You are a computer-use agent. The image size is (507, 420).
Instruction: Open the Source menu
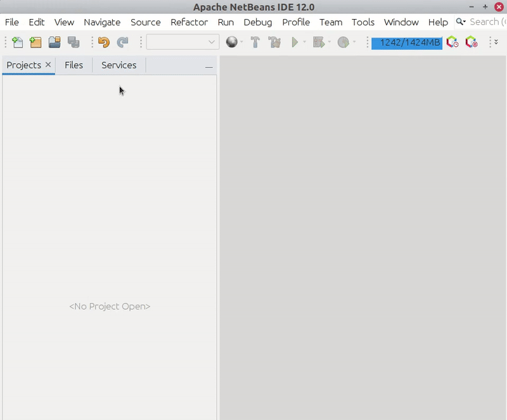pos(146,22)
